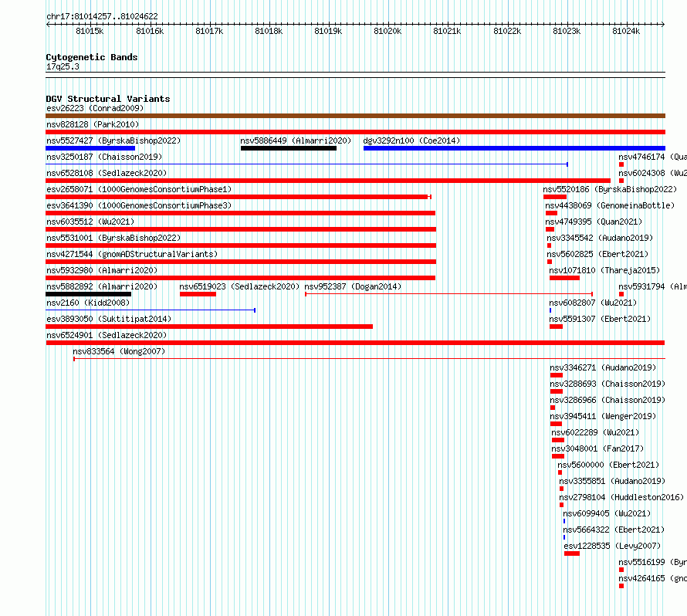
Task: Click the nsv5931794 variant label
Action: [x=652, y=286]
